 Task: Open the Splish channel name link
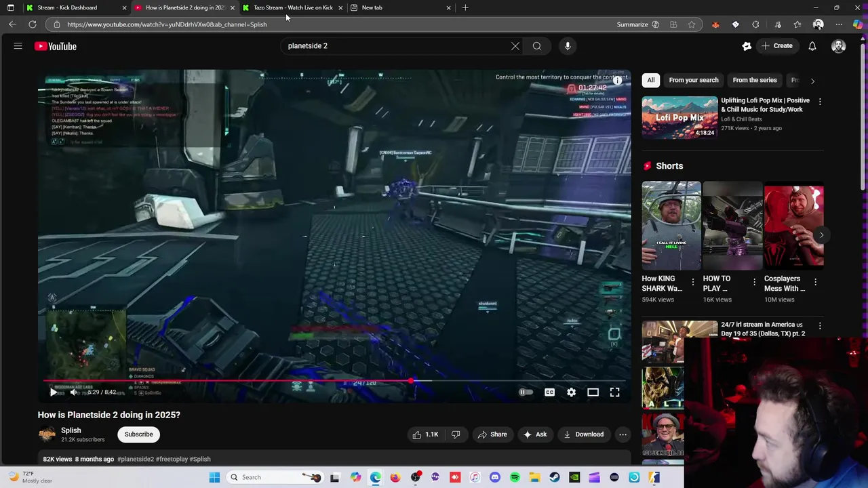[x=71, y=430]
